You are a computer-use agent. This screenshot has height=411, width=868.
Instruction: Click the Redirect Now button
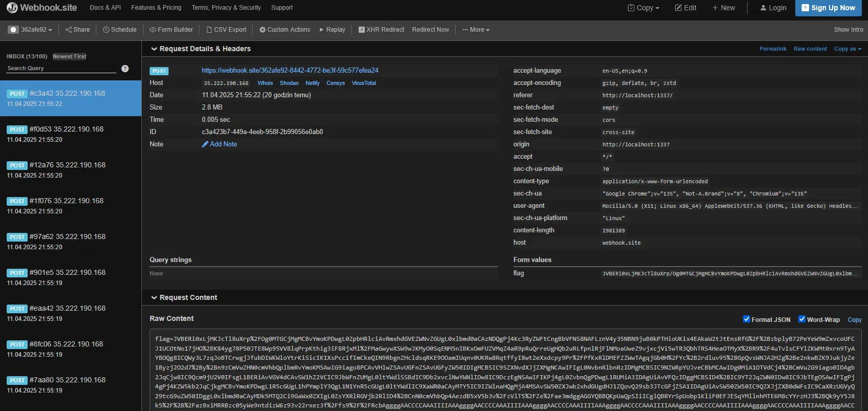coord(430,30)
